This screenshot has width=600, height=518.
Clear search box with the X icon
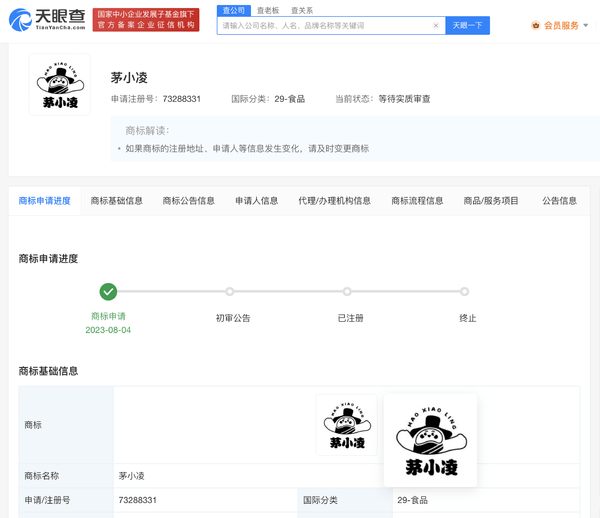point(436,25)
